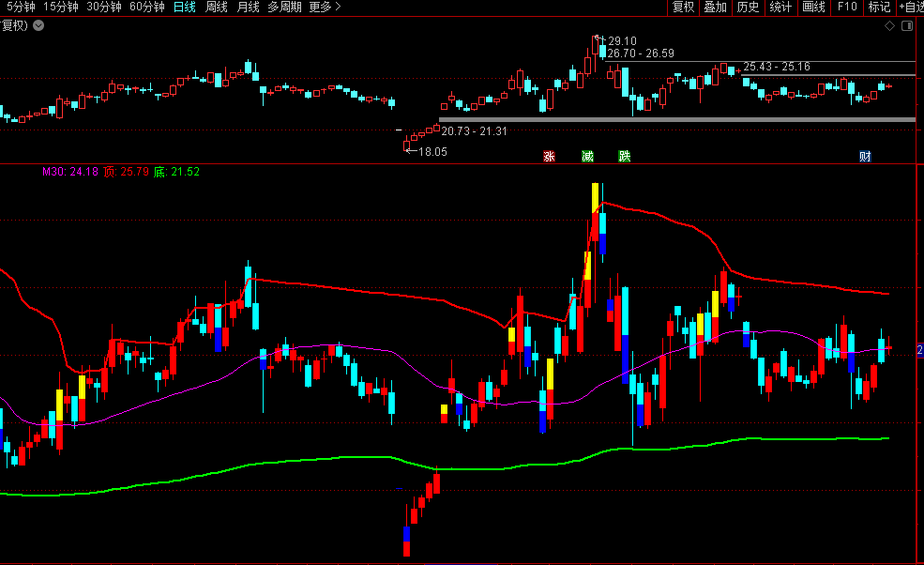This screenshot has height=565, width=924.
Task: Switch to 15分钟 chart period
Action: click(x=61, y=8)
